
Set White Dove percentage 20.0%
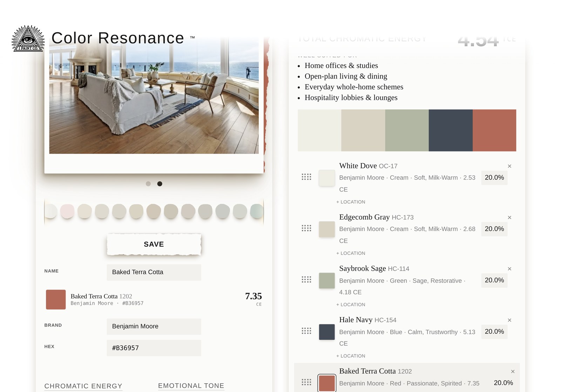click(x=494, y=178)
